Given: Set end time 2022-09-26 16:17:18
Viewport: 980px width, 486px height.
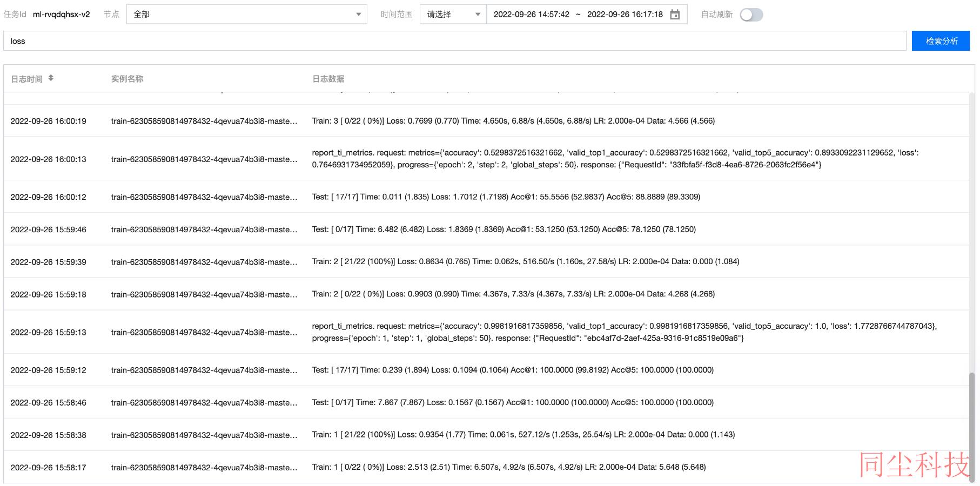Looking at the screenshot, I should (x=625, y=15).
